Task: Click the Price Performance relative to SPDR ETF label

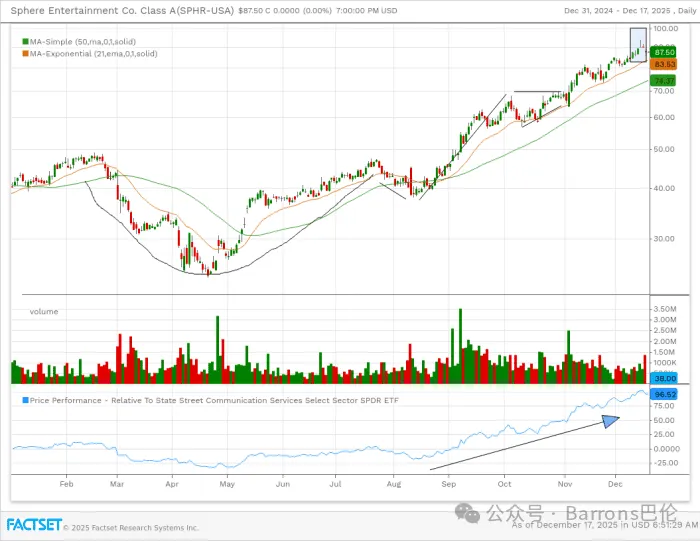Action: point(214,400)
